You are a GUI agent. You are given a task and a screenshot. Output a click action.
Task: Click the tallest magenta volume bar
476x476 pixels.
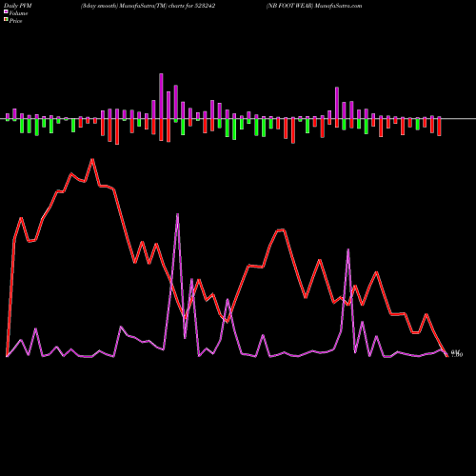[161, 96]
